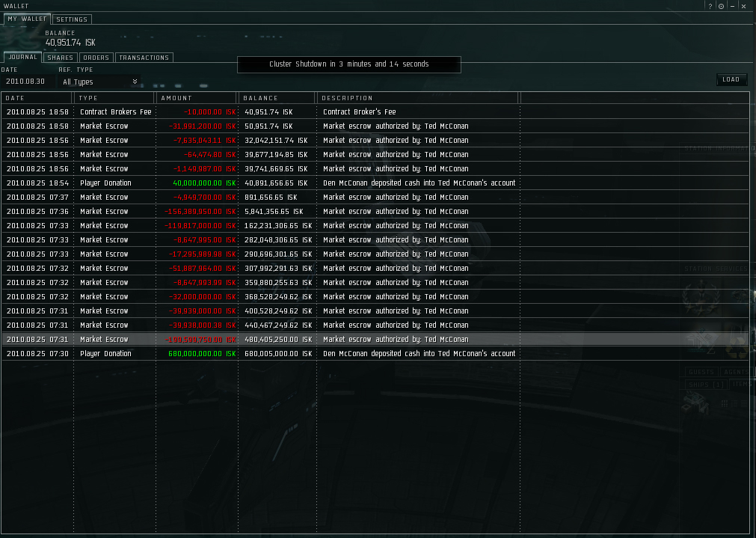Expand the Ref. Type 'All Types' dropdown
756x538 pixels.
pyautogui.click(x=99, y=82)
